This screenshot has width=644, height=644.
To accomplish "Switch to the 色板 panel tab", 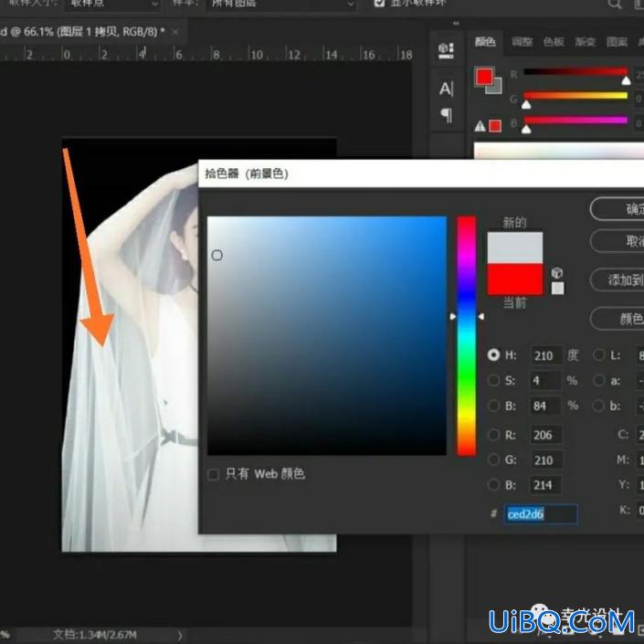I will [x=554, y=42].
